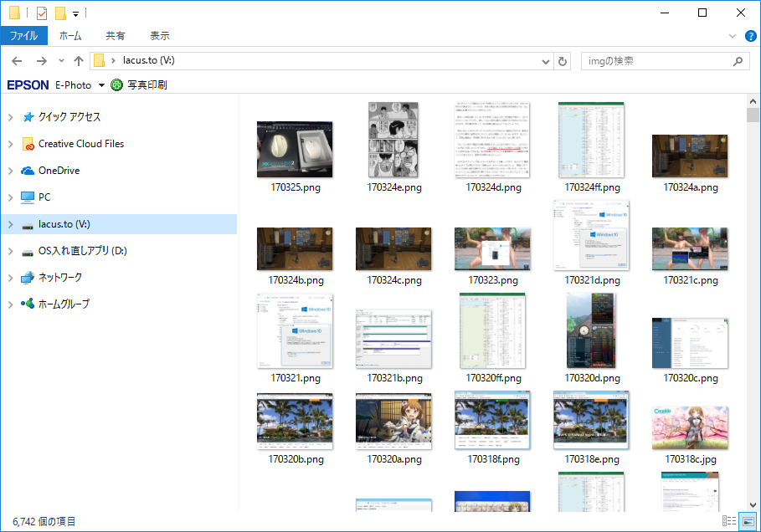The image size is (761, 532).
Task: Expand the ribbon with the chevron
Action: point(733,36)
